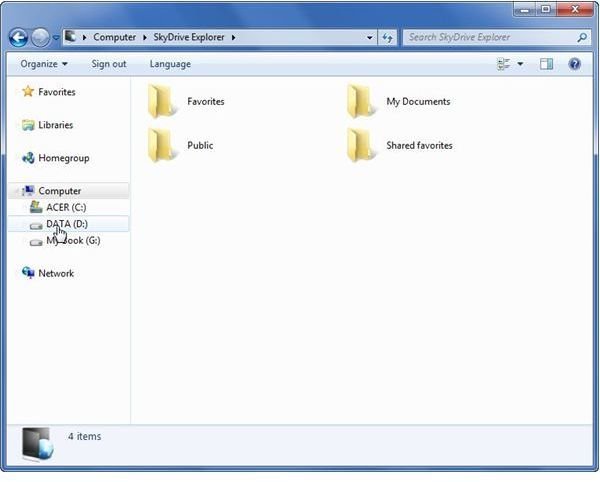The height and width of the screenshot is (482, 600).
Task: Open the DATA (D:) drive
Action: [x=67, y=224]
